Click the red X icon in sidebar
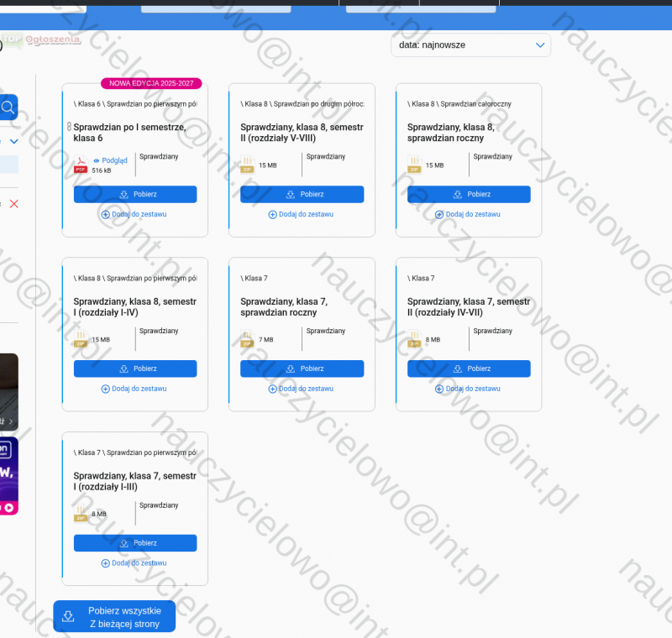Viewport: 672px width, 638px height. [x=13, y=204]
